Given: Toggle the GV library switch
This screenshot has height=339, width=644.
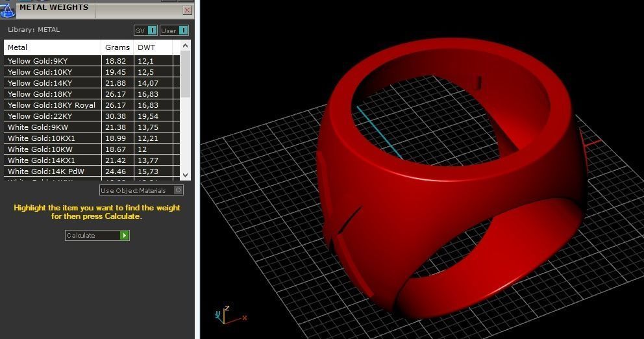Looking at the screenshot, I should pos(145,31).
